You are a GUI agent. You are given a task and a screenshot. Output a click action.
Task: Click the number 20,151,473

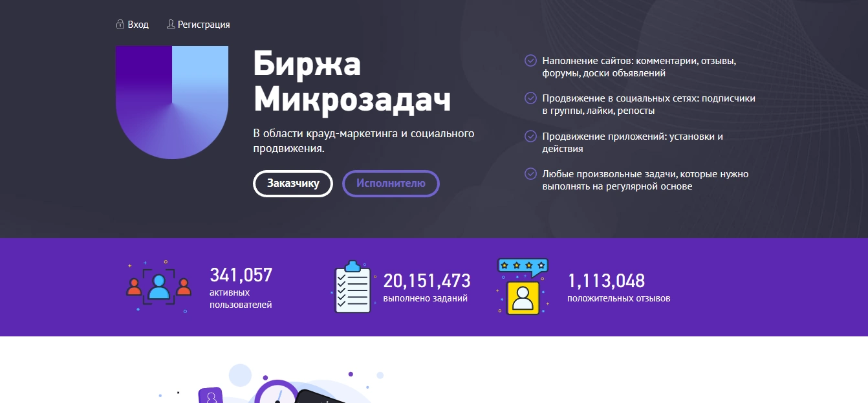pos(427,281)
